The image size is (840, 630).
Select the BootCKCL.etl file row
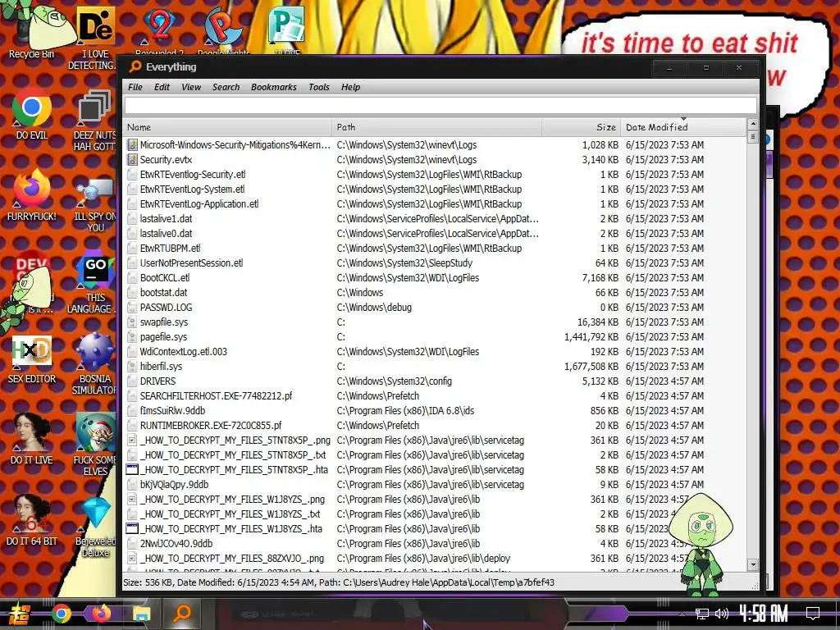(x=435, y=278)
